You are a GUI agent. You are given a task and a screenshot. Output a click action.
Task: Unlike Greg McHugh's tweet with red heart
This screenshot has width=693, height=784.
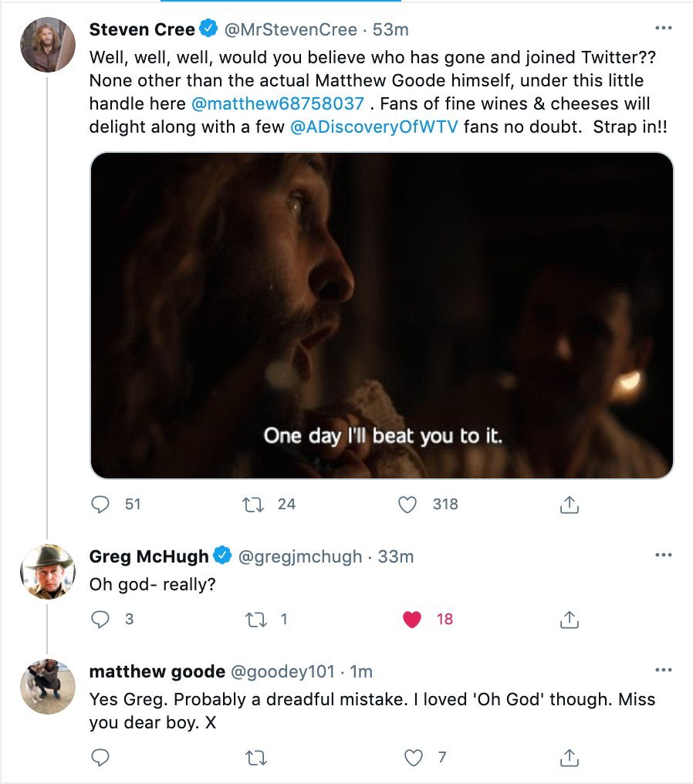click(x=412, y=619)
